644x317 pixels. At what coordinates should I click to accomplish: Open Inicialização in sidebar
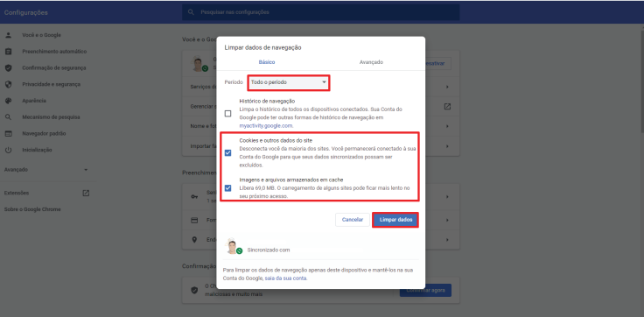[x=37, y=150]
